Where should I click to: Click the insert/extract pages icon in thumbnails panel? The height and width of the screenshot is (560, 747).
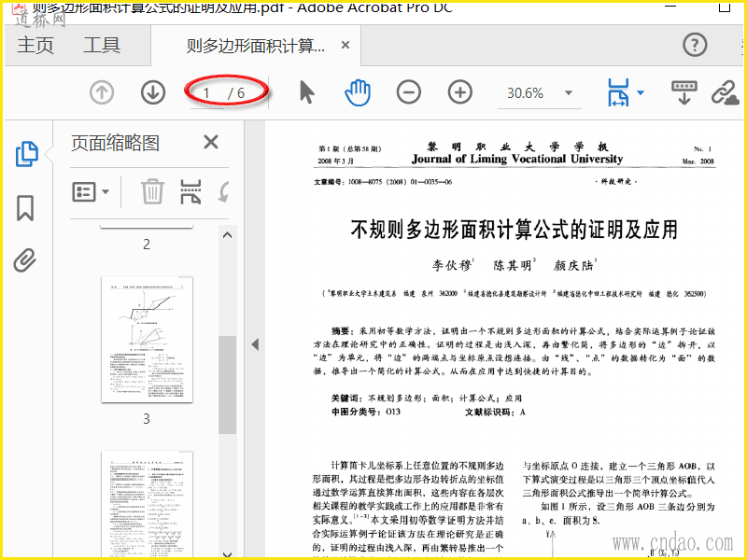click(190, 191)
